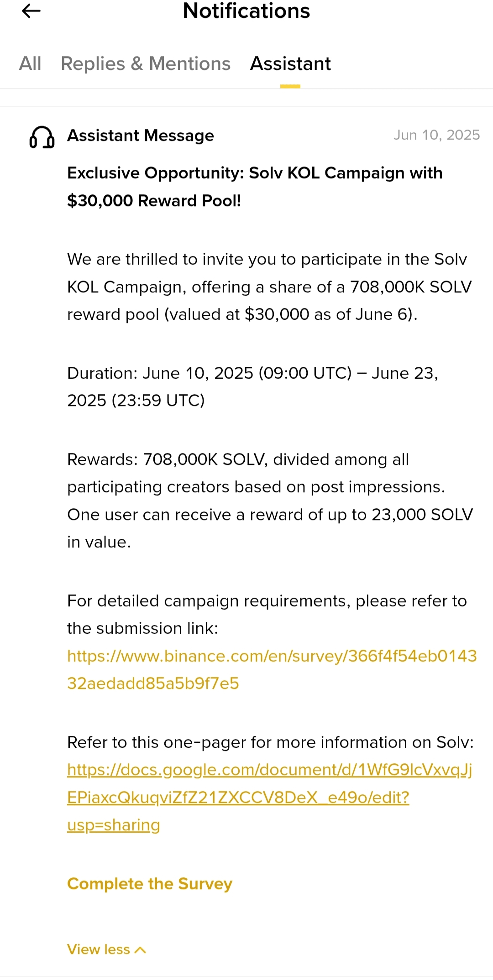Click the 'Refer to this one-pager' text
Image resolution: width=493 pixels, height=980 pixels.
click(x=270, y=742)
